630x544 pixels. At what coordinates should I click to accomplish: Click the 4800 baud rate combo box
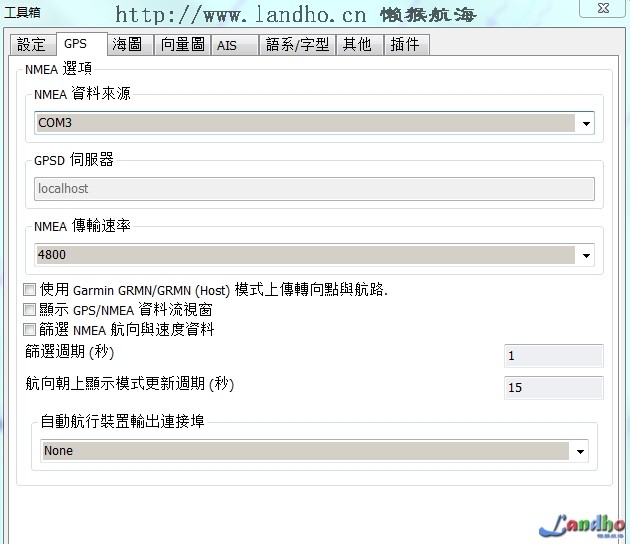point(314,255)
